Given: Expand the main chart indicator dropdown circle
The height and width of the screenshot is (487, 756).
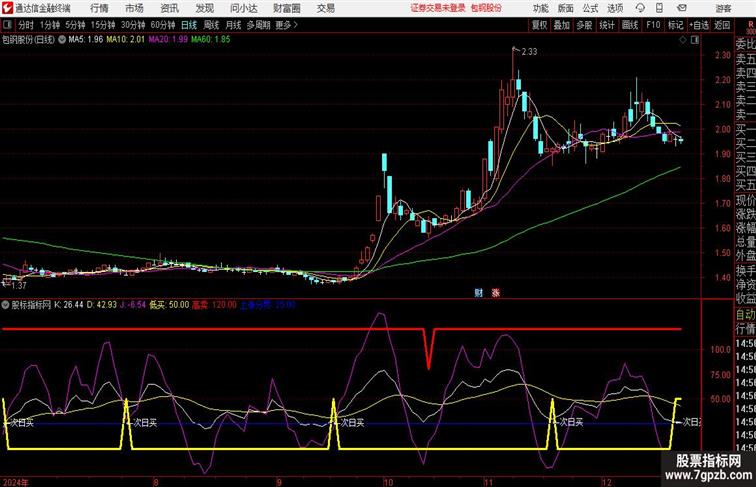Looking at the screenshot, I should [62, 40].
